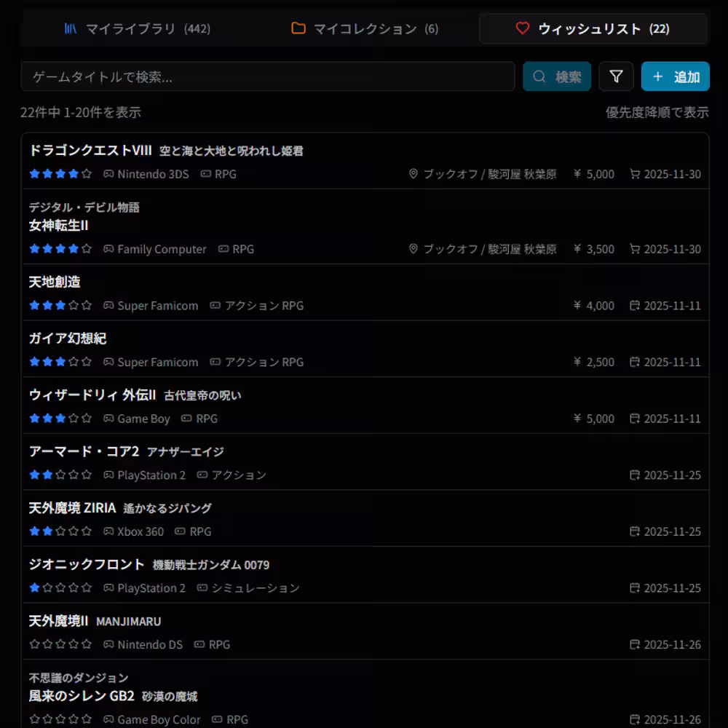The height and width of the screenshot is (728, 728).
Task: Rate 天外魔境II with the first star
Action: coord(33,644)
